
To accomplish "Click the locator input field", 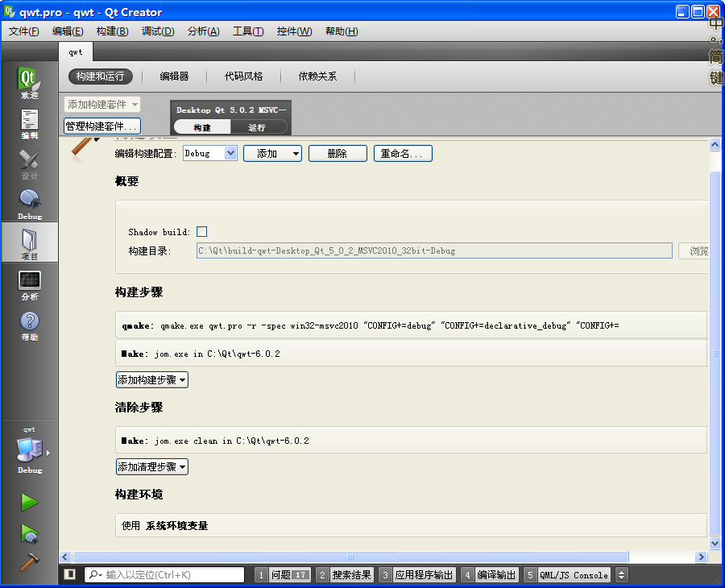I will (x=164, y=574).
